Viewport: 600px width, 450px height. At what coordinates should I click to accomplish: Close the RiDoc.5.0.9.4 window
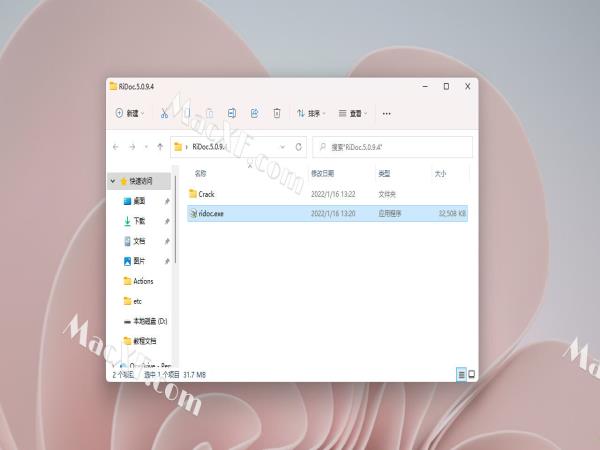coord(468,86)
